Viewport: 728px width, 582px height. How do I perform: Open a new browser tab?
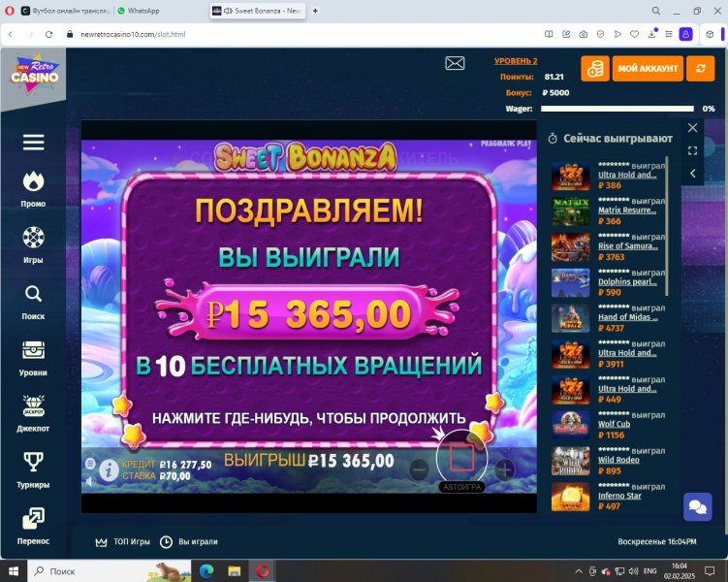[315, 11]
